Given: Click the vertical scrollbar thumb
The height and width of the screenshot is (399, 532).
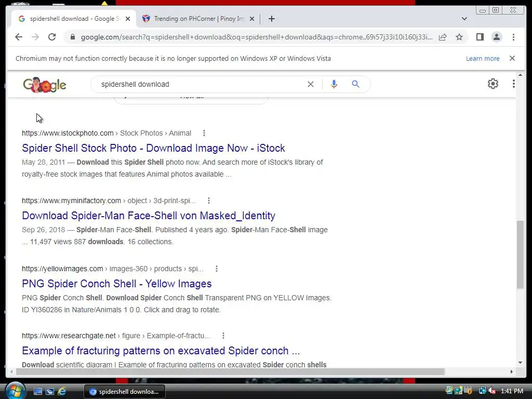Looking at the screenshot, I should pyautogui.click(x=521, y=255).
